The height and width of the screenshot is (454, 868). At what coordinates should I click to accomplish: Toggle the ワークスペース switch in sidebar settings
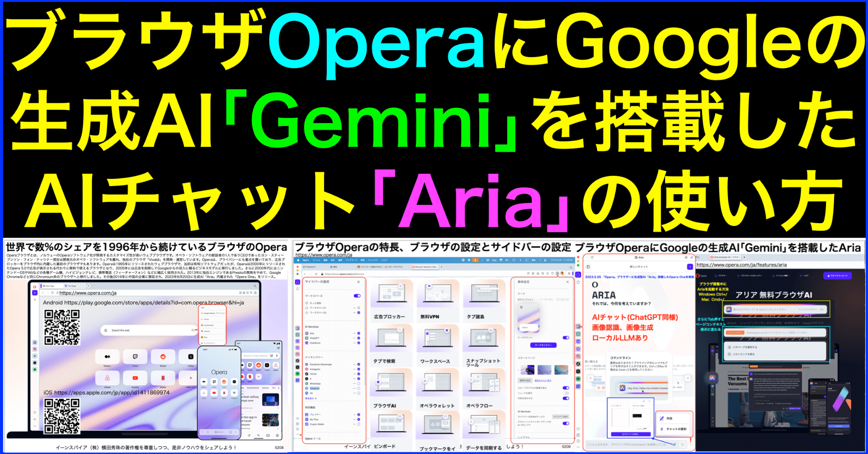click(357, 295)
